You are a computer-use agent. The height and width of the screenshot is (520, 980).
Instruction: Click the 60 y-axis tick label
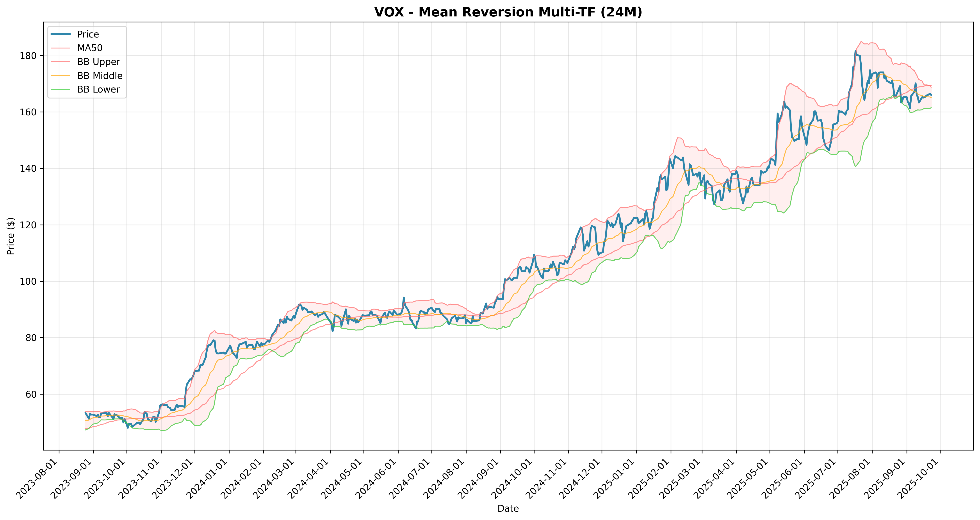31,394
